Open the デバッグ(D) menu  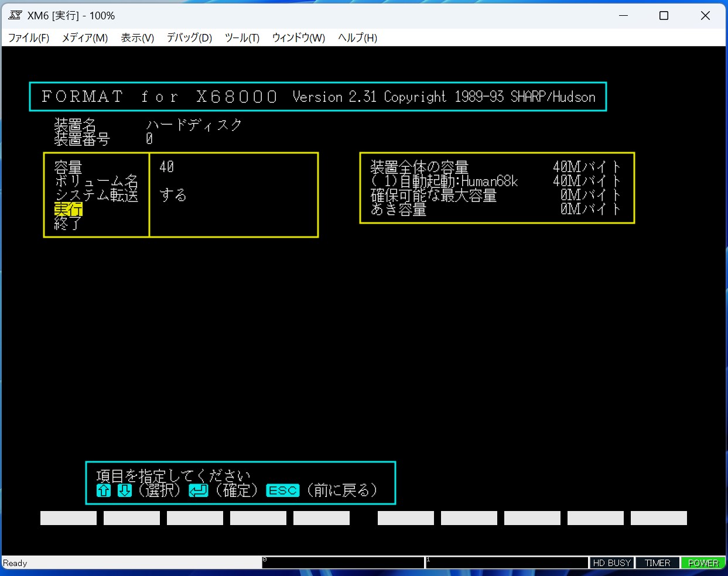pyautogui.click(x=189, y=38)
